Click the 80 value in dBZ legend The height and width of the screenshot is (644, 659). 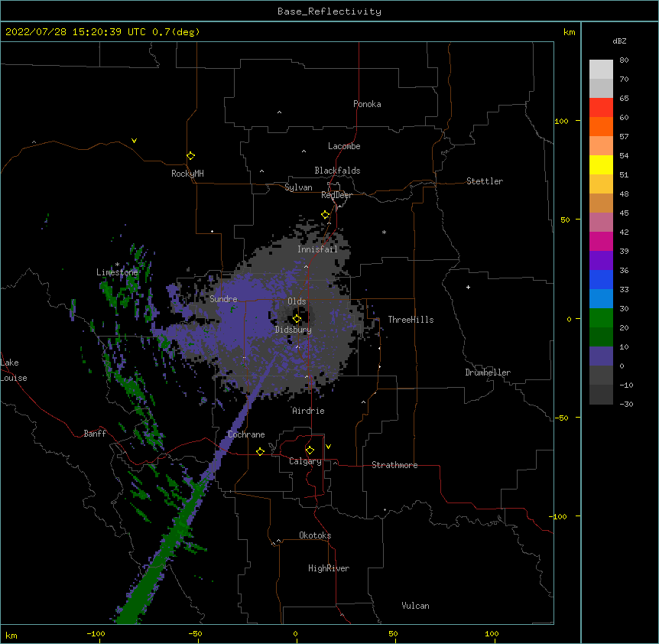click(624, 60)
